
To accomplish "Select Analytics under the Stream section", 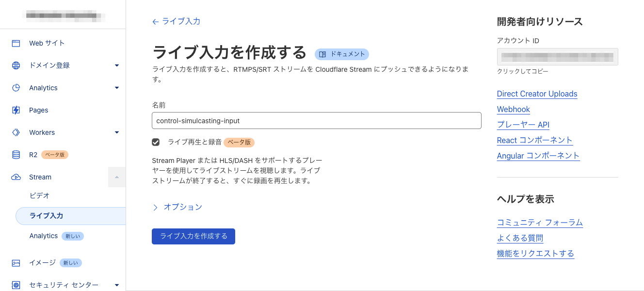I will point(43,236).
